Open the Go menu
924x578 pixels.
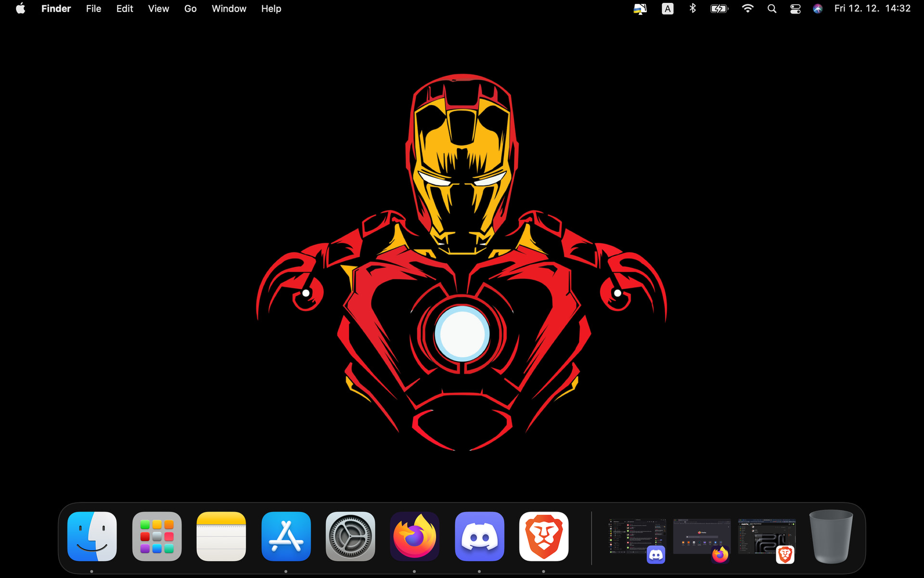tap(190, 9)
